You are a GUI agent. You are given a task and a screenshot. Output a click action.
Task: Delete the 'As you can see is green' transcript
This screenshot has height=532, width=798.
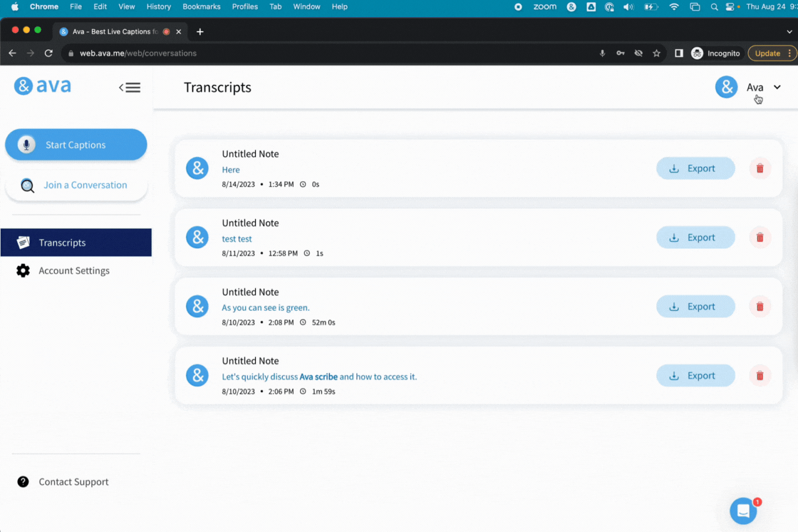tap(760, 306)
